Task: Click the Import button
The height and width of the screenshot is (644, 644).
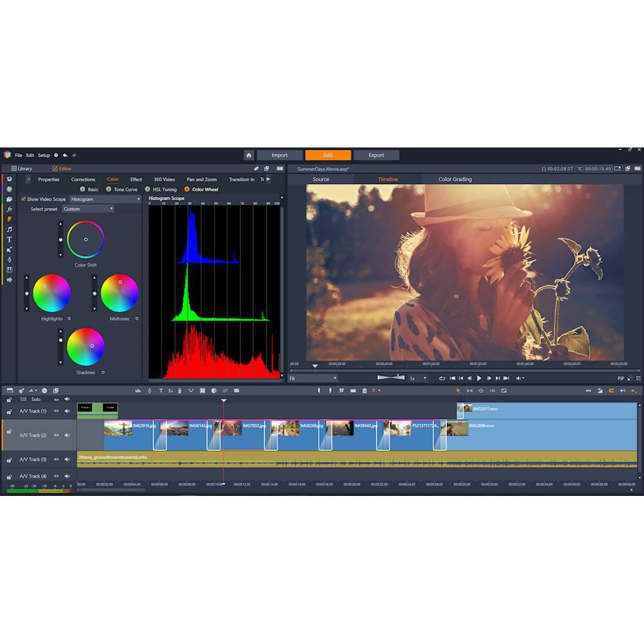Action: pos(279,155)
